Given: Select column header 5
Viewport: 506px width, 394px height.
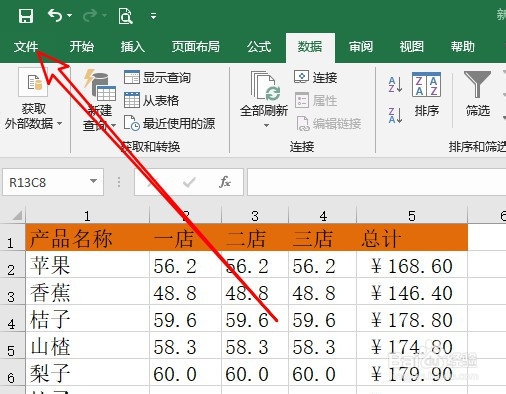Looking at the screenshot, I should coord(412,216).
